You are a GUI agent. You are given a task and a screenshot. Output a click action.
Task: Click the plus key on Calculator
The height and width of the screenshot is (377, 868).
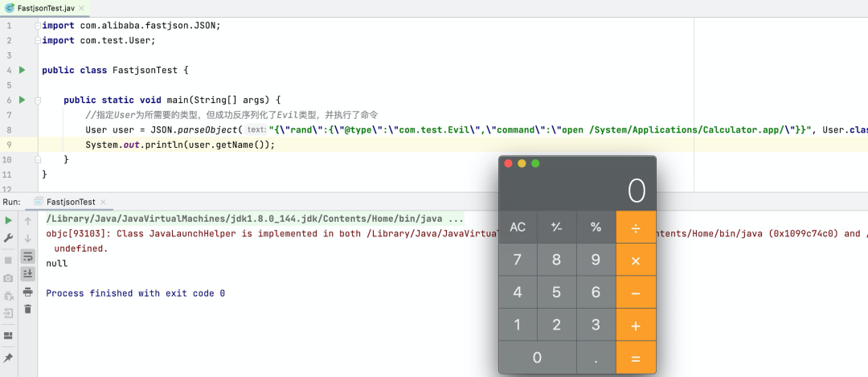point(636,325)
